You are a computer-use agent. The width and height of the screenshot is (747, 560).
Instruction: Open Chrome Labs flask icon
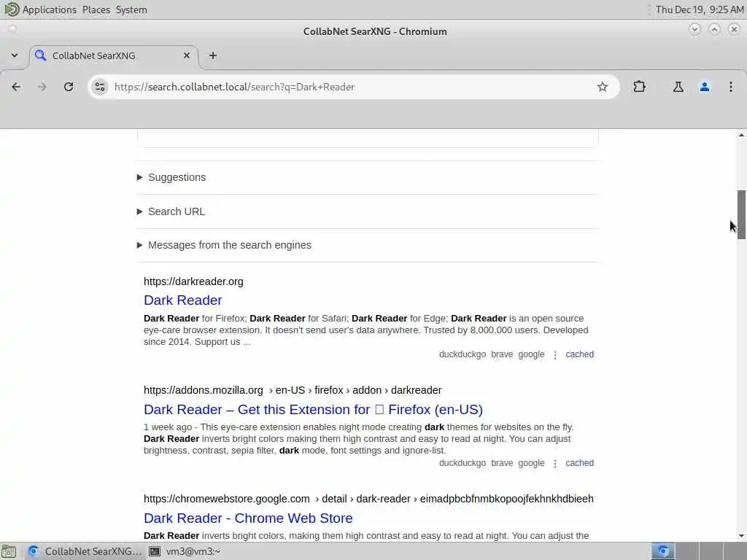pos(678,87)
